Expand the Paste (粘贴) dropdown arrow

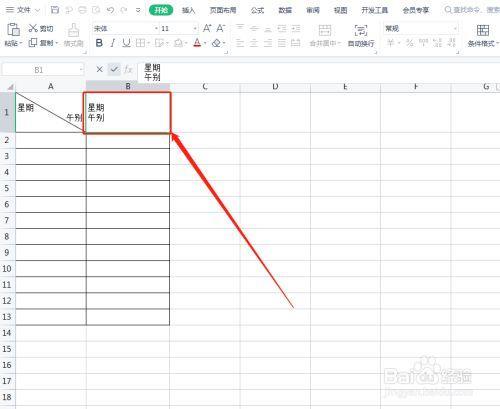tap(21, 43)
